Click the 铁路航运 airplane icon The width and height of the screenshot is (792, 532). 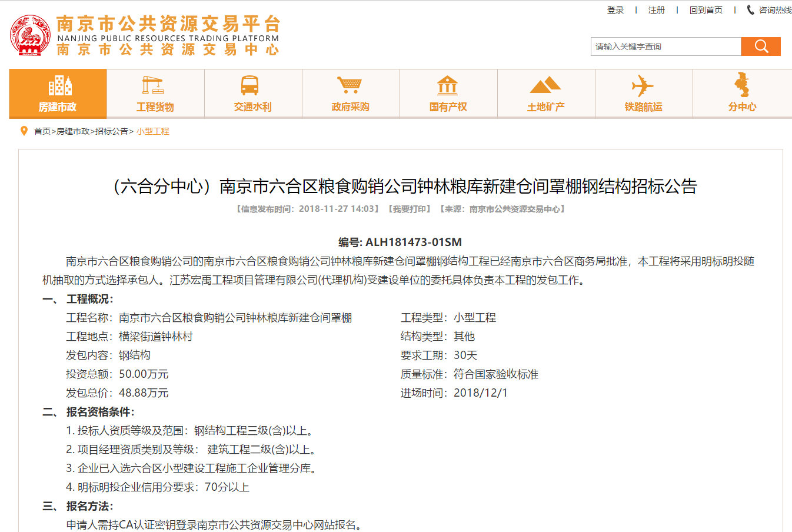[x=643, y=86]
